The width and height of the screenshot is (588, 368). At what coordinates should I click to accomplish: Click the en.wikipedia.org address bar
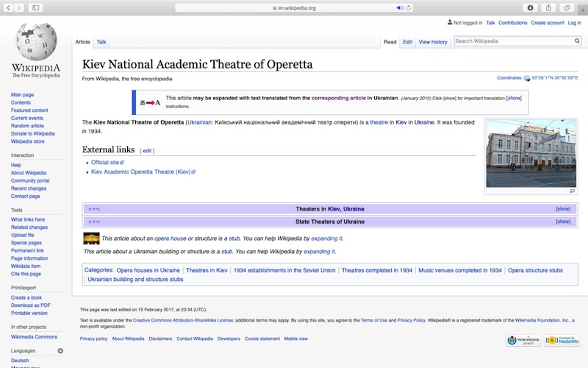(x=294, y=7)
